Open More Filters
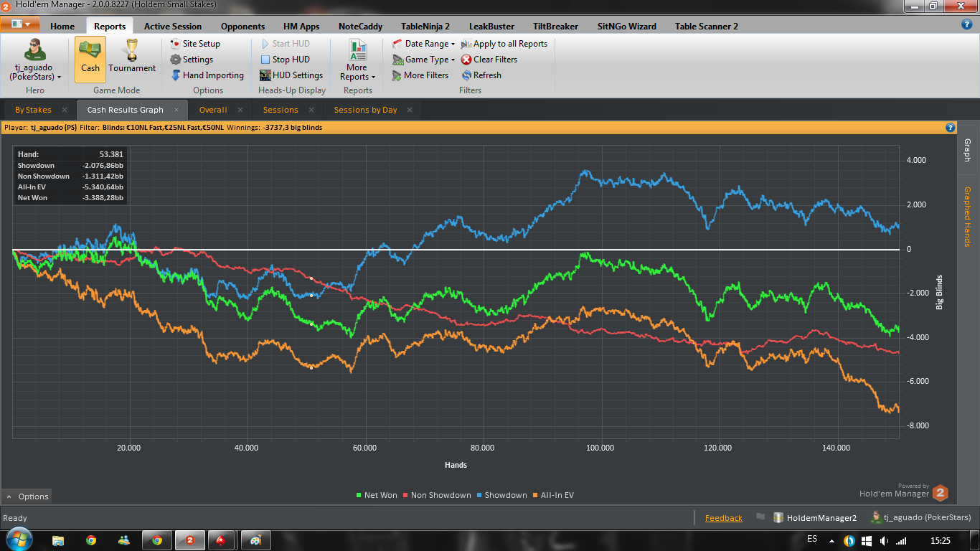Viewport: 980px width, 551px height. [x=420, y=75]
